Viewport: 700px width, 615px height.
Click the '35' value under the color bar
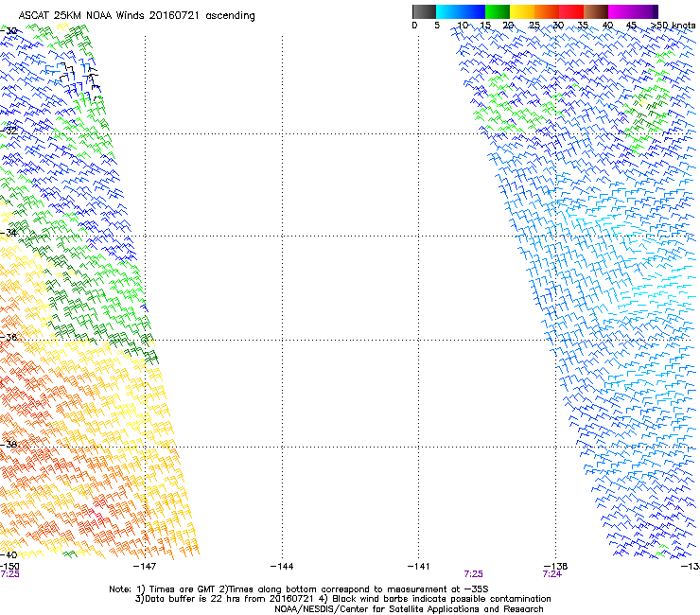pos(583,26)
